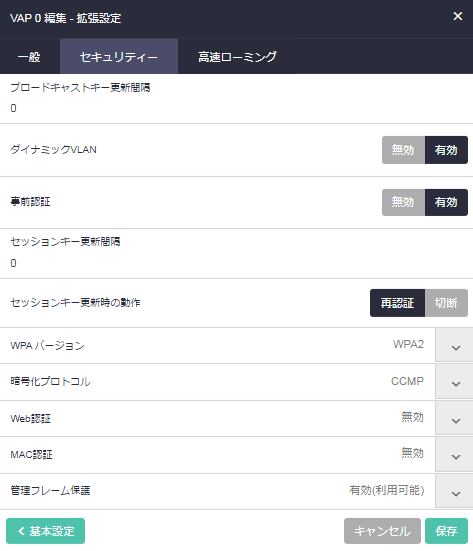Viewport: 473px width, 551px height.
Task: Go back to 基本設定
Action: tap(46, 531)
